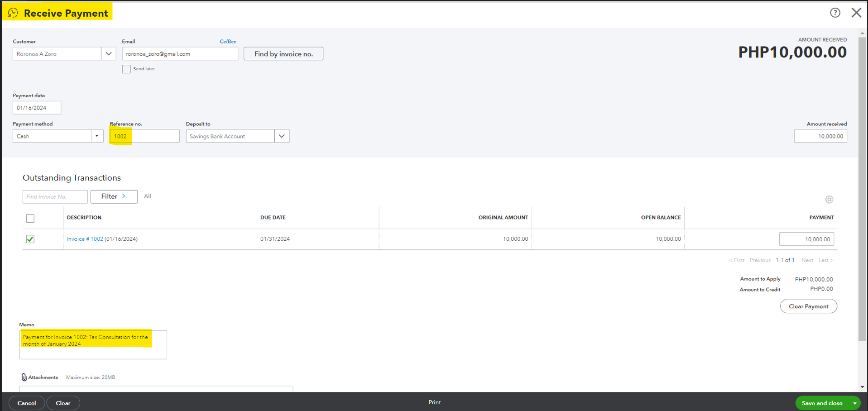This screenshot has height=411, width=868.
Task: Click the DESCRIPTION column header
Action: (x=84, y=218)
